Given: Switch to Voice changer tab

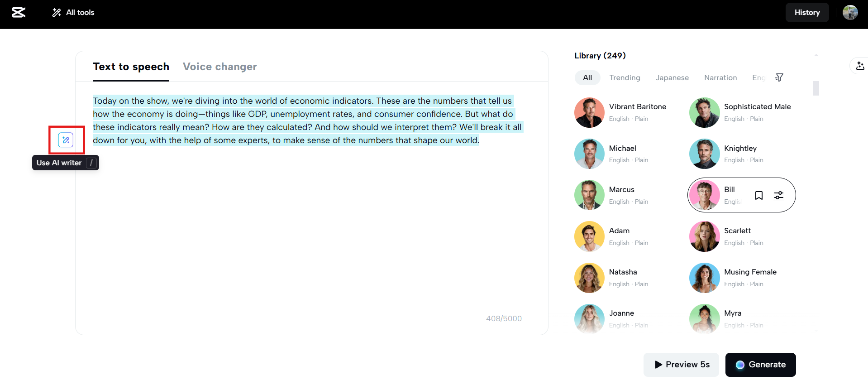Looking at the screenshot, I should coord(219,67).
